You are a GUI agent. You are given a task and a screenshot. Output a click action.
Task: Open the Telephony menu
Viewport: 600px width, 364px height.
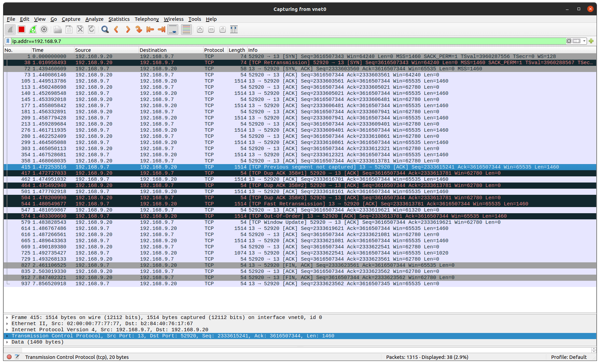[146, 19]
